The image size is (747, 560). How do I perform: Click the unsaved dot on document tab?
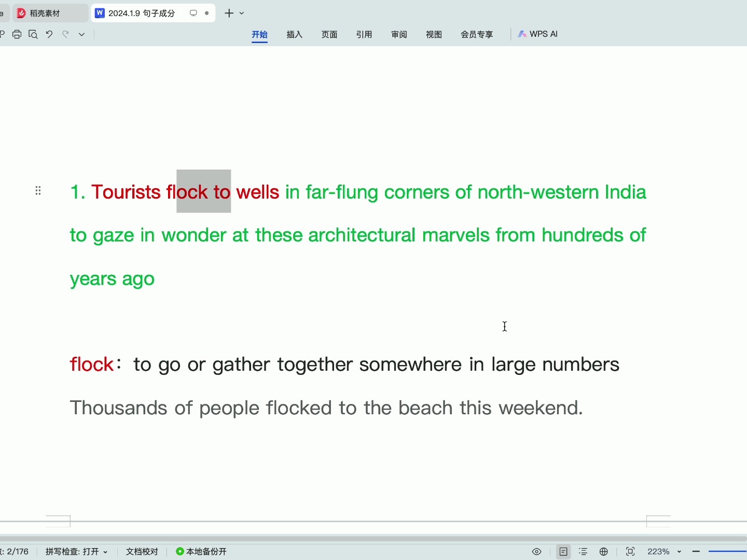point(207,13)
